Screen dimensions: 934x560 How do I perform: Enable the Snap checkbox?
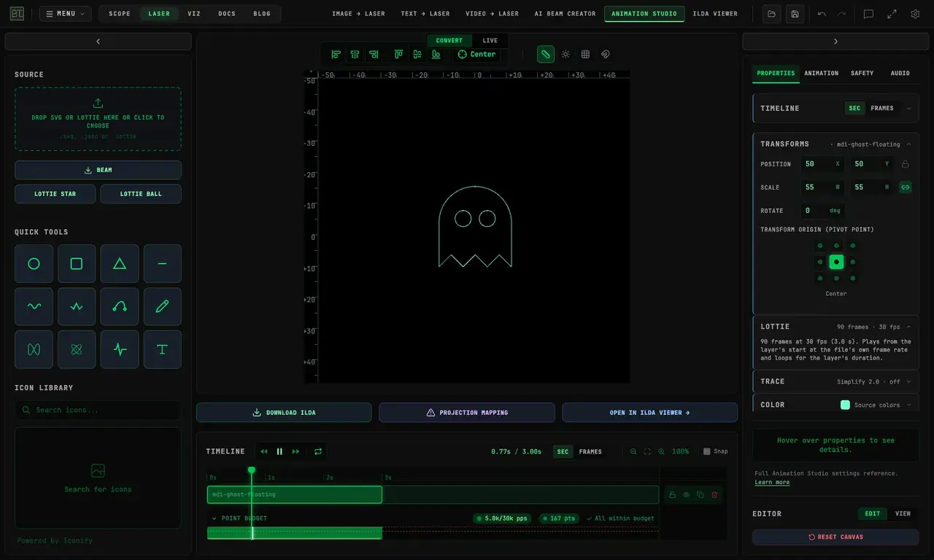(706, 451)
